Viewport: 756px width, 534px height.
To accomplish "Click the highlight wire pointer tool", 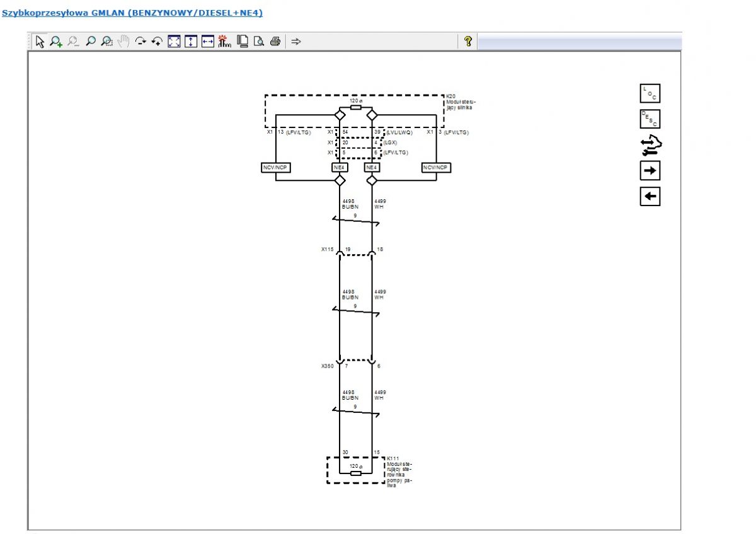I will [x=225, y=42].
